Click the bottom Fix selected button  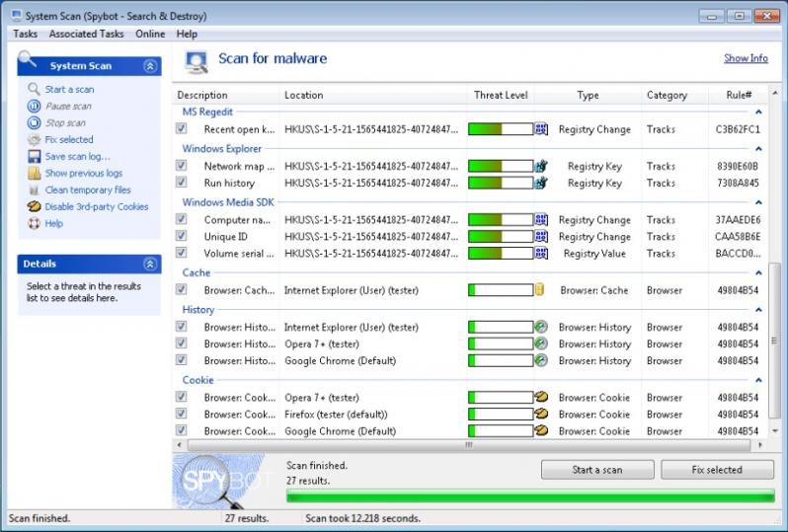click(x=717, y=470)
